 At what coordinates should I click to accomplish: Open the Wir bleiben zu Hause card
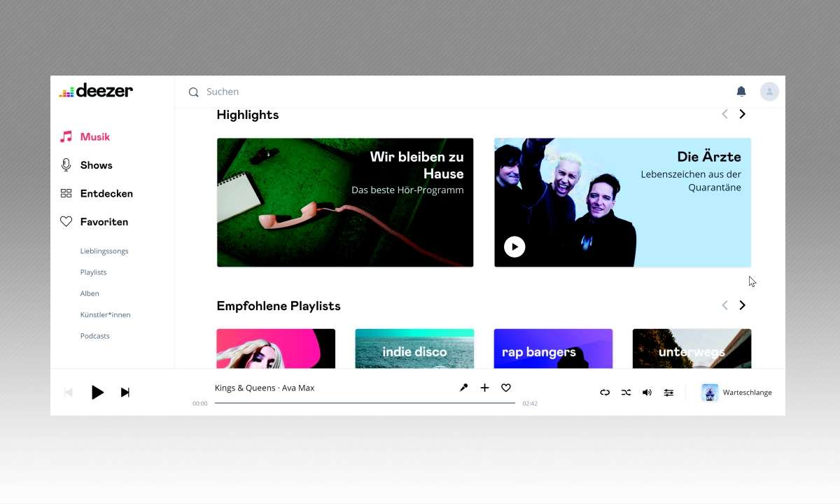tap(345, 202)
